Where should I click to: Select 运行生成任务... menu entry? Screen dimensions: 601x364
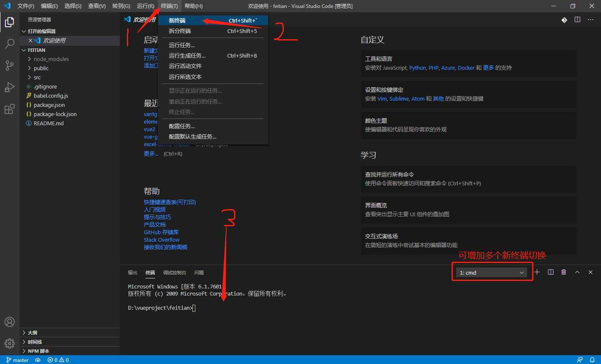point(213,56)
